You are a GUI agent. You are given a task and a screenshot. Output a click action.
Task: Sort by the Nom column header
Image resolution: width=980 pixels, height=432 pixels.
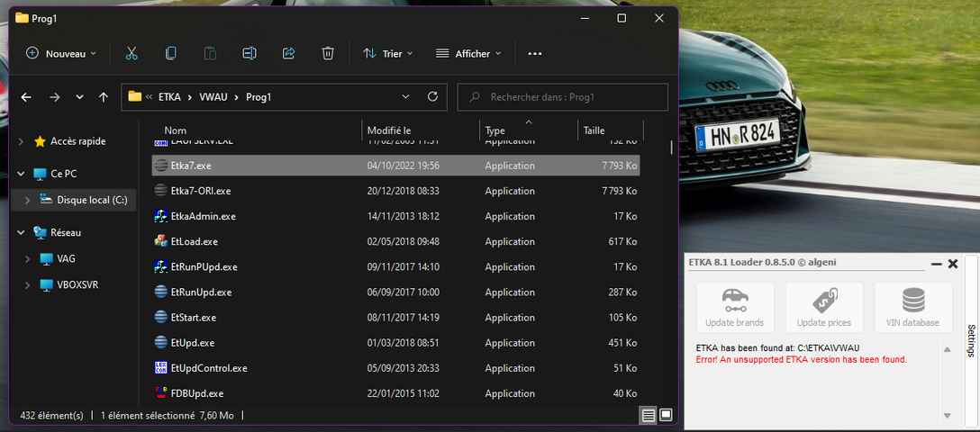175,130
